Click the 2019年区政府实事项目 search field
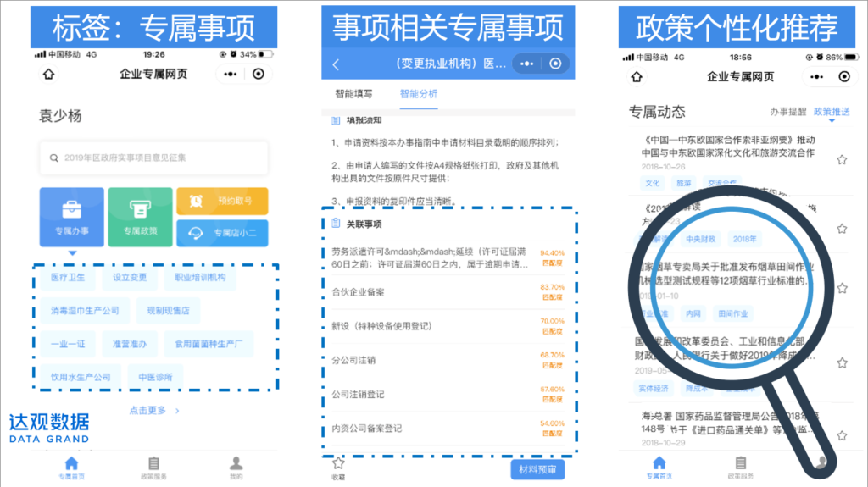868x487 pixels. point(153,158)
